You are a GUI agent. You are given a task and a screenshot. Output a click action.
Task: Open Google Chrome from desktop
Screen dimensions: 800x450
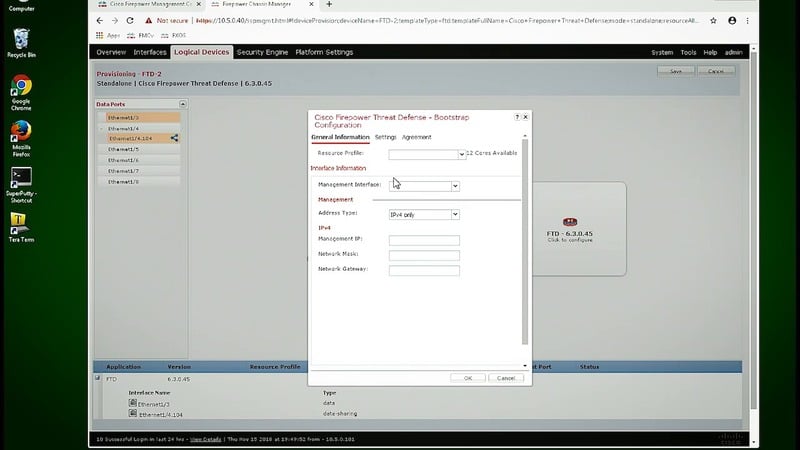click(x=20, y=88)
